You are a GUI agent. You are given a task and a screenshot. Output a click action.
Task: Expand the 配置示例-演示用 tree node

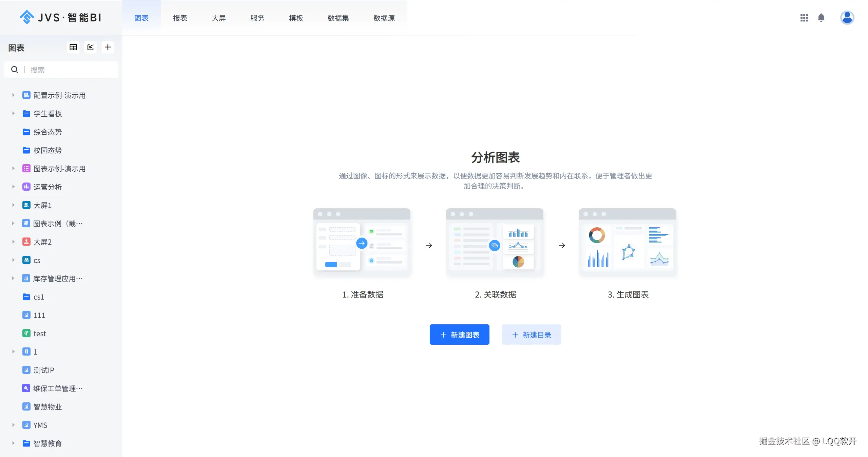13,95
